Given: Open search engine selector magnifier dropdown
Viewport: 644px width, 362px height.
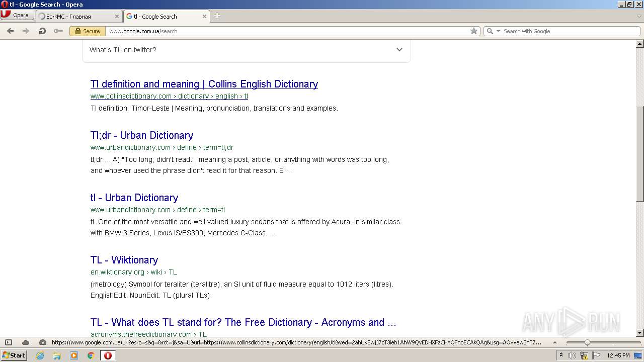Looking at the screenshot, I should [x=493, y=31].
